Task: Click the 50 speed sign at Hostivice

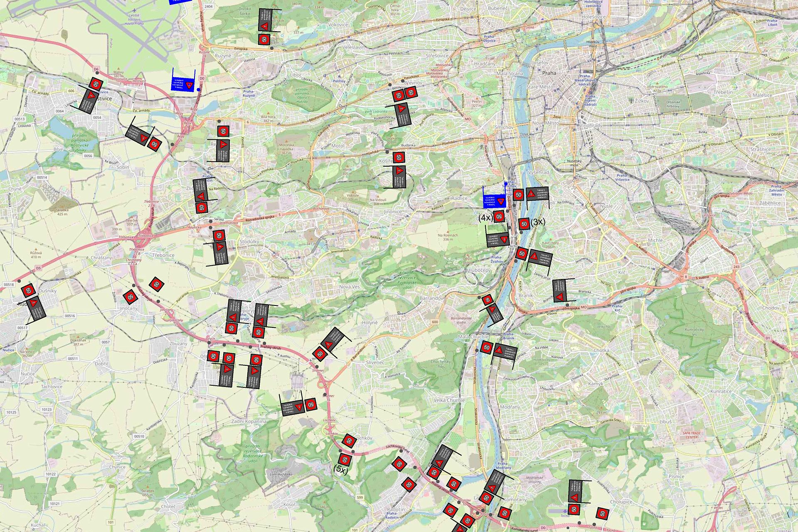Action: (x=96, y=84)
